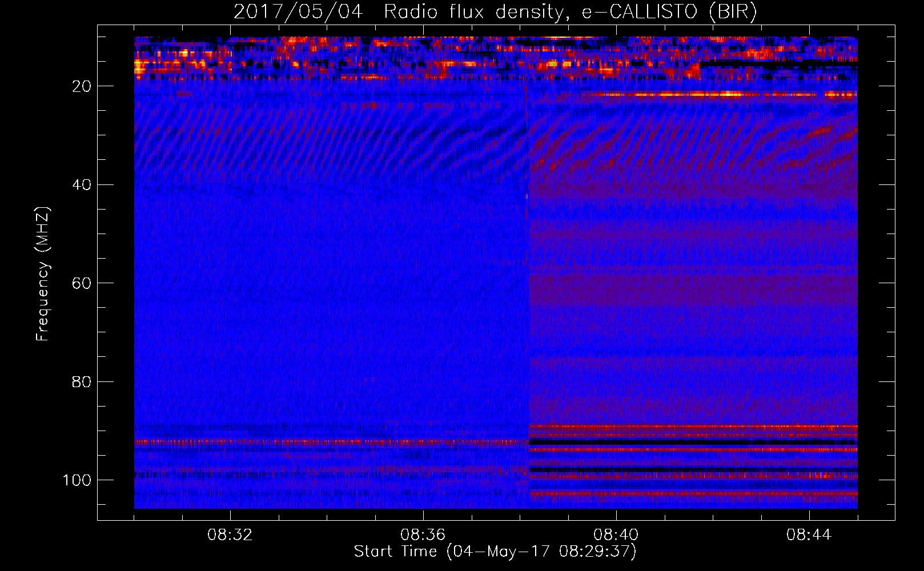Screen dimensions: 924x571
Task: Click the 'Start Time (04-May-17 08:29:37)' label
Action: point(495,552)
